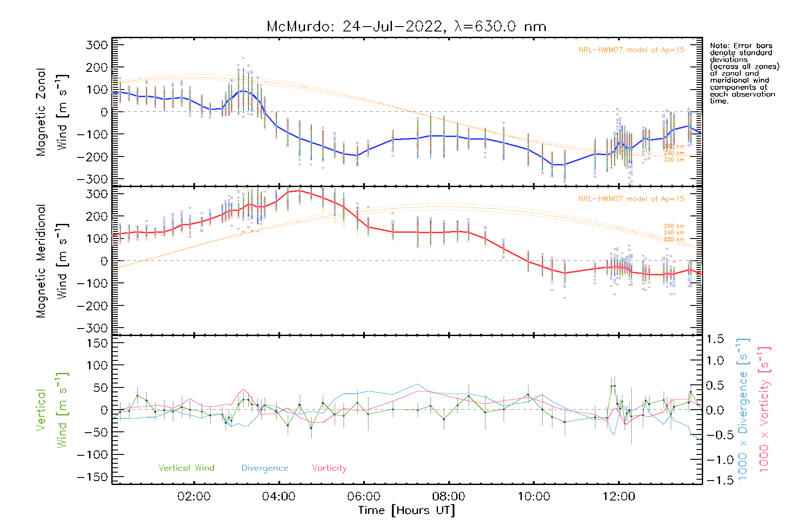This screenshot has width=798, height=532.
Task: Click the 1000 x Divergence axis label
Action: coord(743,409)
